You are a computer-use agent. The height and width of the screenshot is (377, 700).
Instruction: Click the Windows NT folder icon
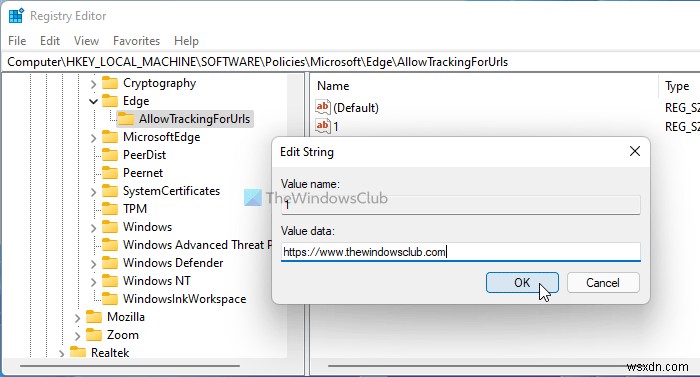point(110,281)
